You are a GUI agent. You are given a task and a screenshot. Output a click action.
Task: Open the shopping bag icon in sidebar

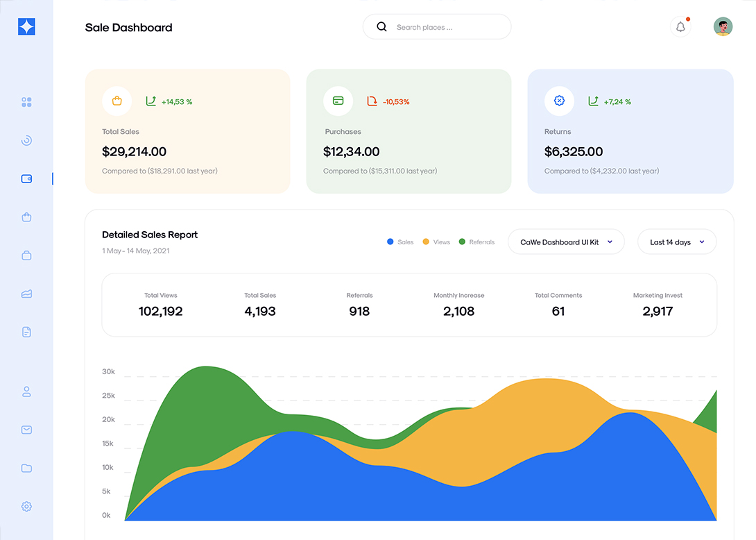coord(26,217)
